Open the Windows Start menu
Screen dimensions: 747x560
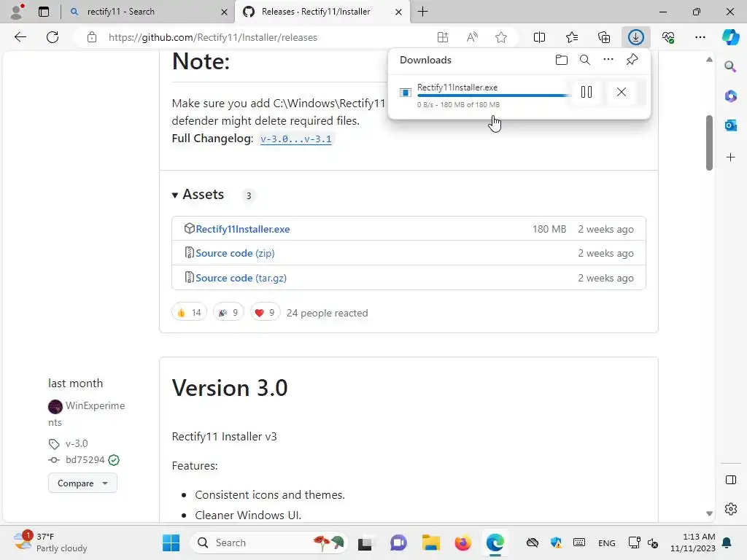(171, 542)
